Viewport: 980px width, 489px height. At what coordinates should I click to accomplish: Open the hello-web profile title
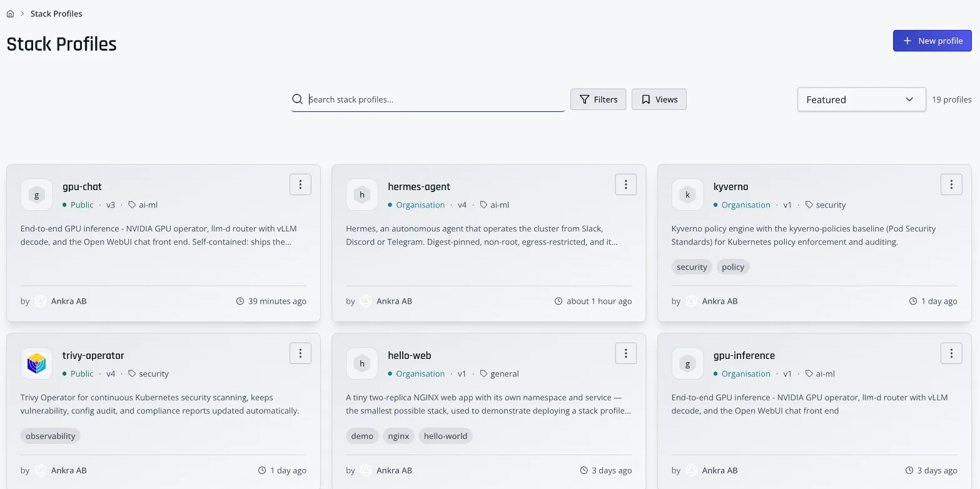(x=410, y=355)
